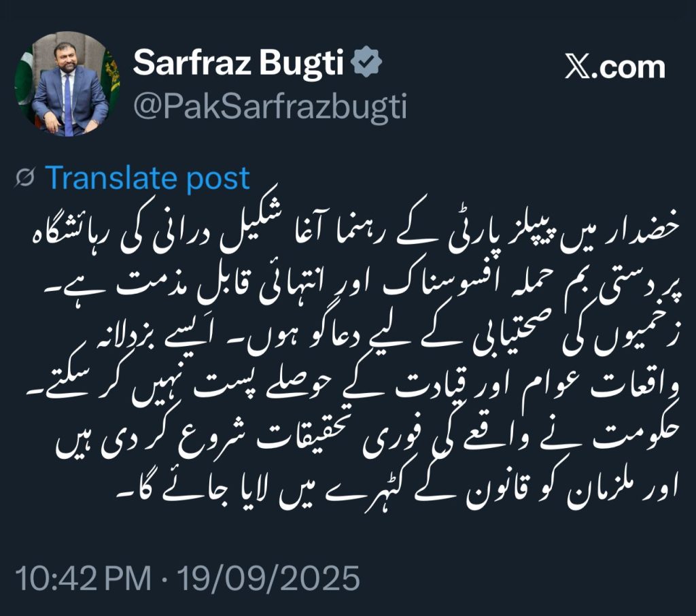The height and width of the screenshot is (616, 696).
Task: Click the 19/09/2025 post date
Action: coord(268,578)
